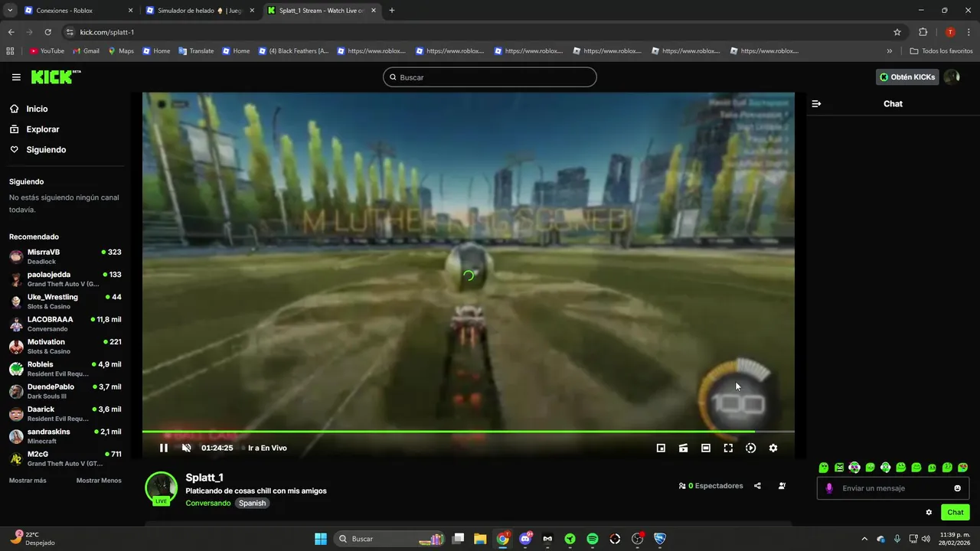Open File Explorer from taskbar
The image size is (980, 551).
(480, 539)
